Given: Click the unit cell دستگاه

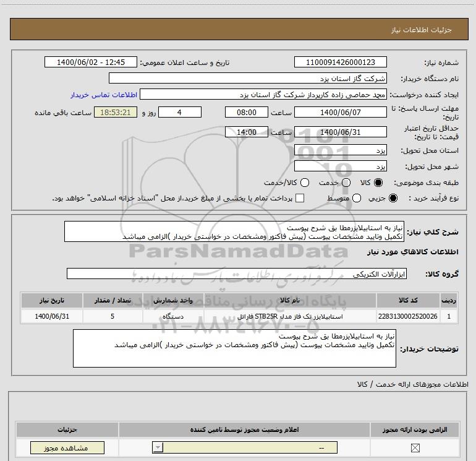Looking at the screenshot, I should [173, 316].
